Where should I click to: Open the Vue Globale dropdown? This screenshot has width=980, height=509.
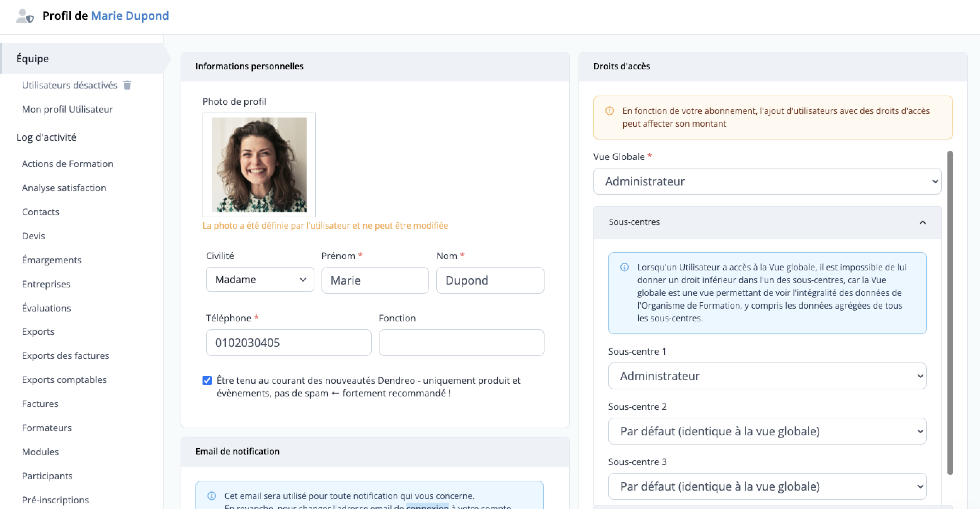pyautogui.click(x=767, y=182)
